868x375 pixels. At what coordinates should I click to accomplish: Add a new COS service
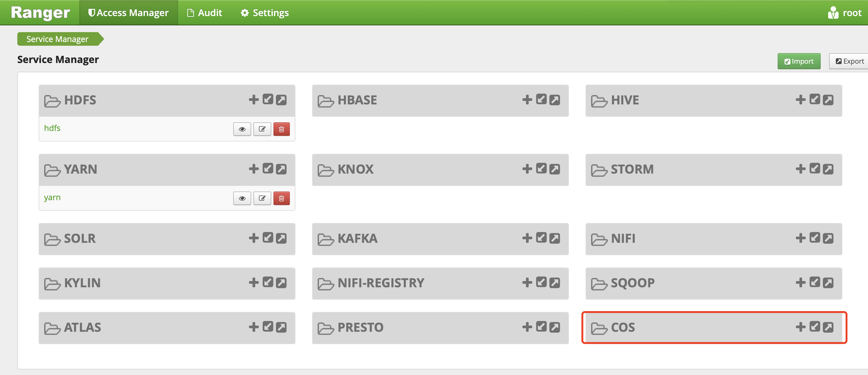[x=800, y=327]
